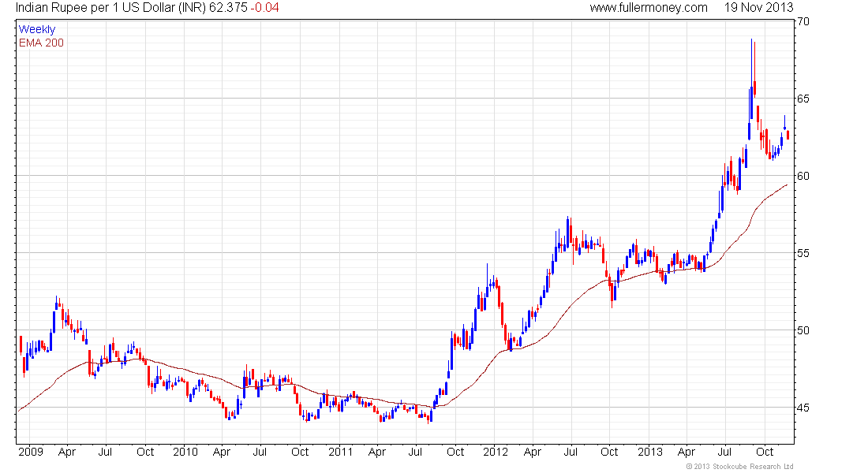The width and height of the screenshot is (868, 473).
Task: Select the blue 'Weekly' legend label
Action: tap(37, 29)
